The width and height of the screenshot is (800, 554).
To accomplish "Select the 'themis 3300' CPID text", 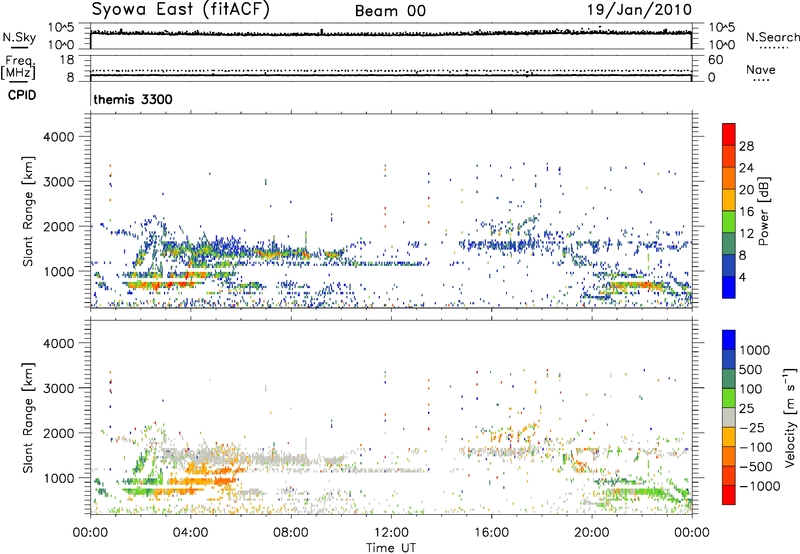I will coord(133,99).
